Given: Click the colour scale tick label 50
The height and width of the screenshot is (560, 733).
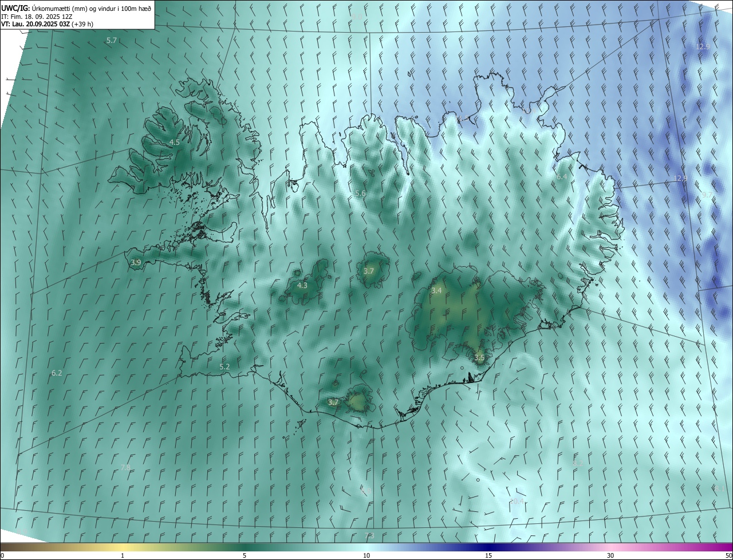Looking at the screenshot, I should [x=728, y=555].
